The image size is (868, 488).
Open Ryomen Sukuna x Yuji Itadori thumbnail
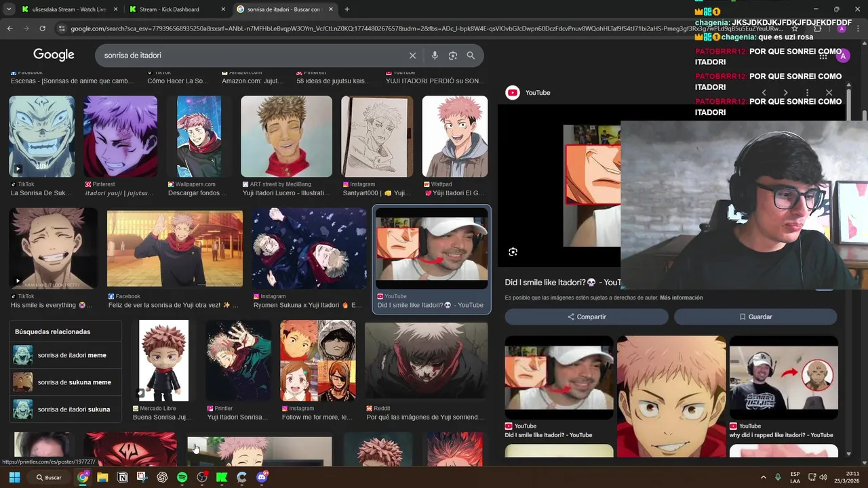point(309,248)
